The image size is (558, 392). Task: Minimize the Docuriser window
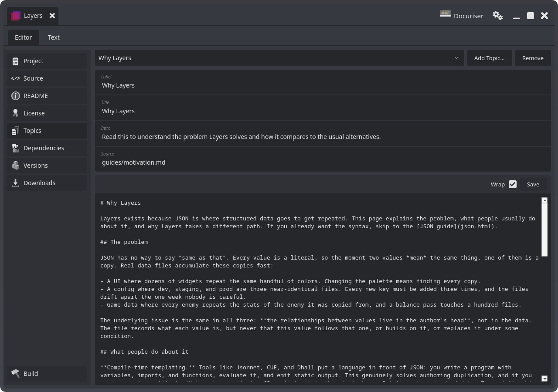[x=517, y=16]
